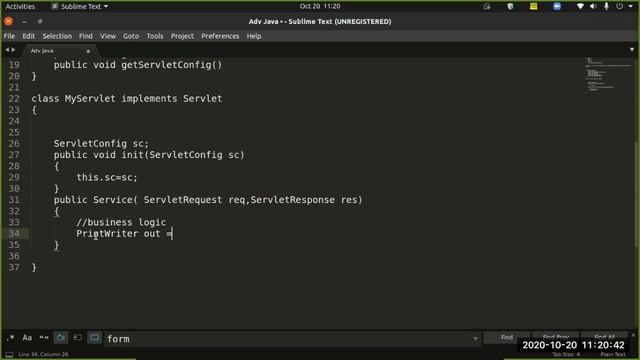Click 'ServletConfig sc;' on line 26
The image size is (640, 360).
click(101, 143)
